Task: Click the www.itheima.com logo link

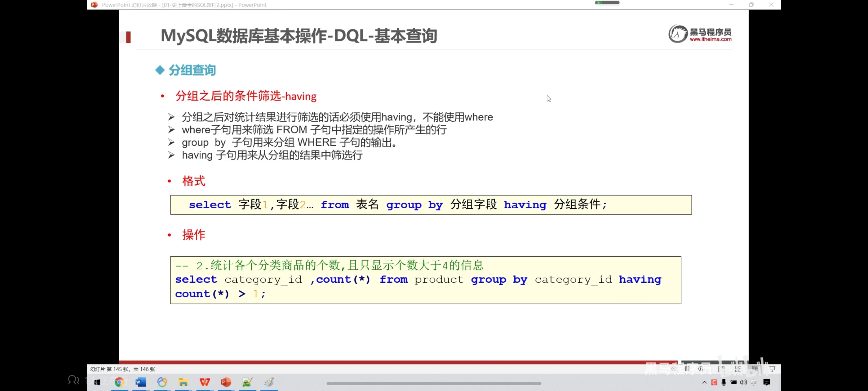Action: point(710,39)
